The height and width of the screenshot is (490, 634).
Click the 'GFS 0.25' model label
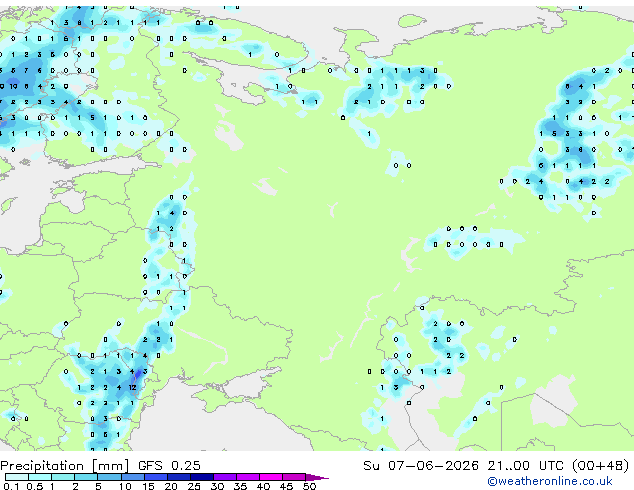click(169, 466)
